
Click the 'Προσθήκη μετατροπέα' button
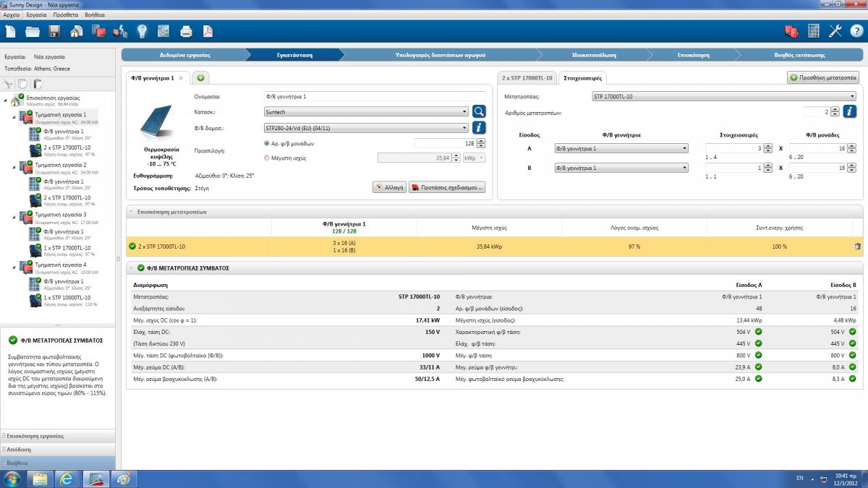click(823, 77)
